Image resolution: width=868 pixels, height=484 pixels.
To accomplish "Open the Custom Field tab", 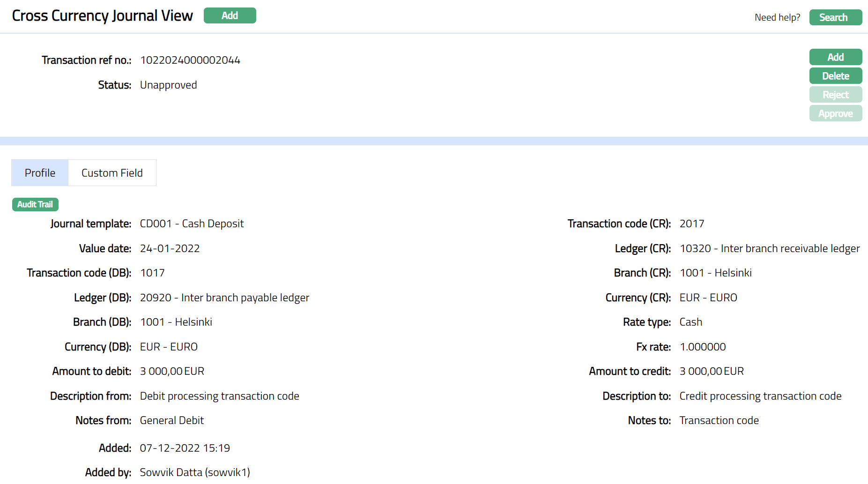I will coord(112,173).
